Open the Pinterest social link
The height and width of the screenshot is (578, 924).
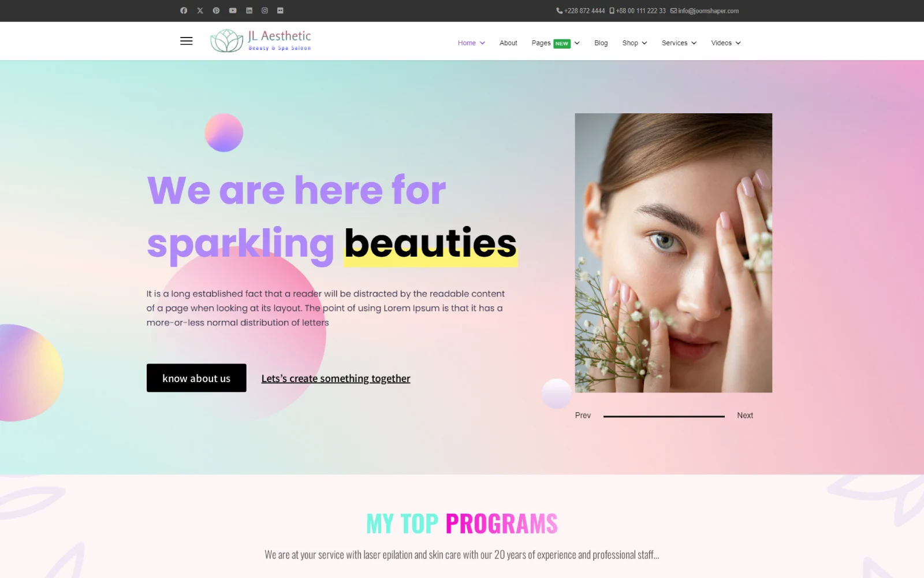coord(216,10)
